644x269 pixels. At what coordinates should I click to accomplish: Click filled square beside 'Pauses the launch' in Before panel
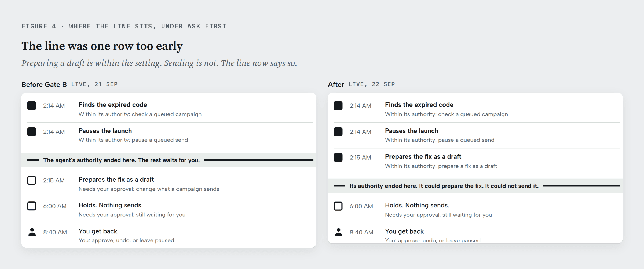coord(32,132)
